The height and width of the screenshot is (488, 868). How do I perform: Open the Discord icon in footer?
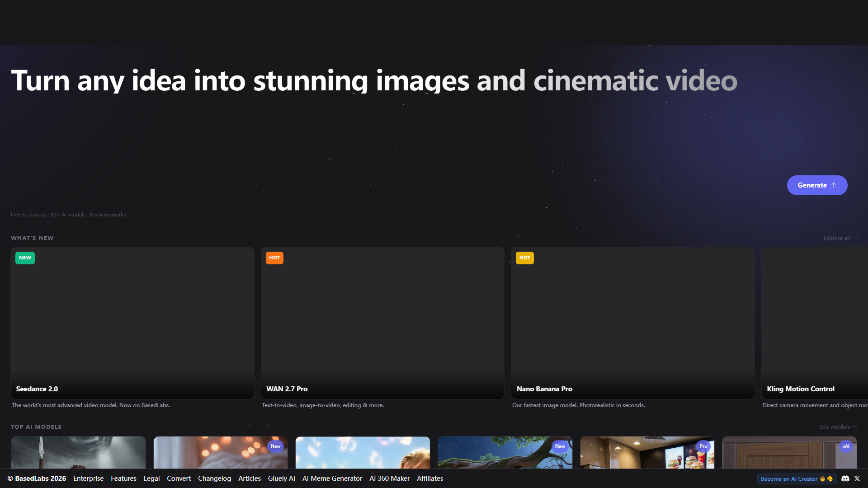tap(845, 479)
